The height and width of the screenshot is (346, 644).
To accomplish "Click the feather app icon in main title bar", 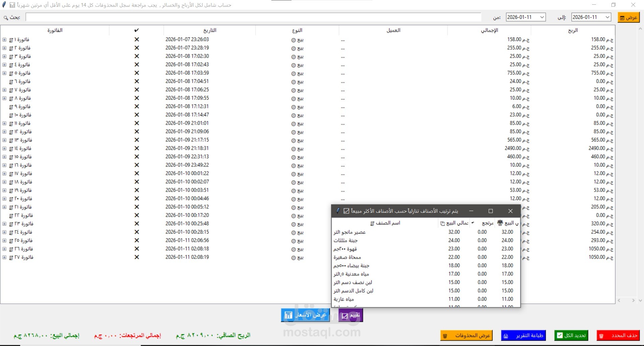I will pyautogui.click(x=4, y=5).
